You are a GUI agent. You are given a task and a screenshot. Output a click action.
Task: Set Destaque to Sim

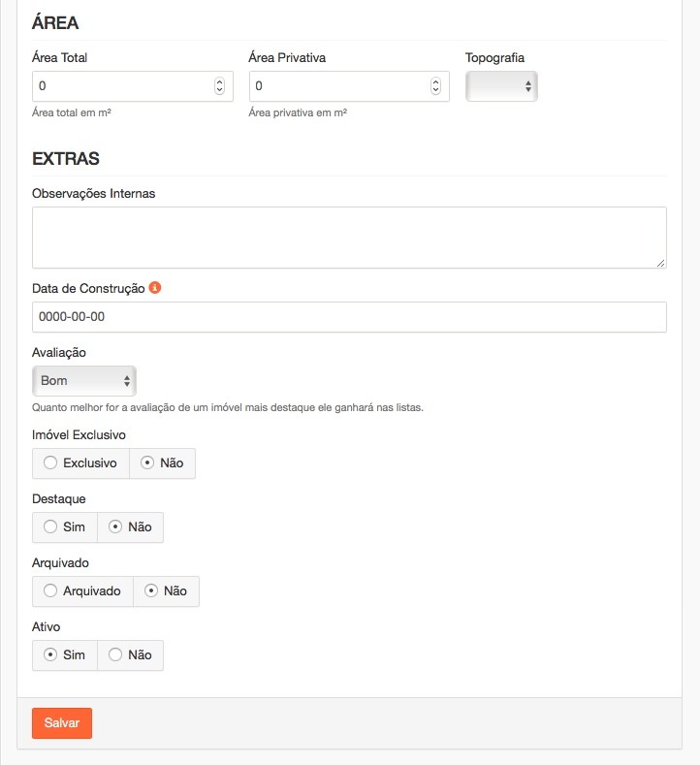[x=64, y=527]
